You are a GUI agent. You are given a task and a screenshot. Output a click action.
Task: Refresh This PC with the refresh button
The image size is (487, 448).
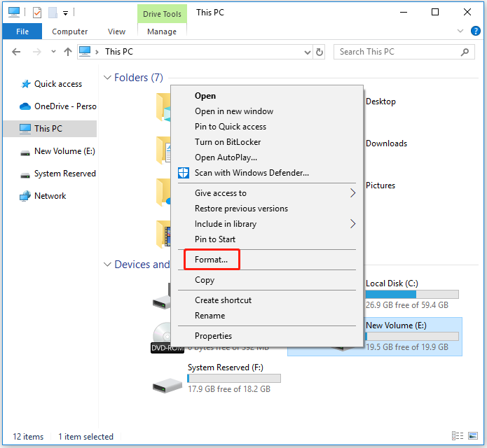coord(320,52)
